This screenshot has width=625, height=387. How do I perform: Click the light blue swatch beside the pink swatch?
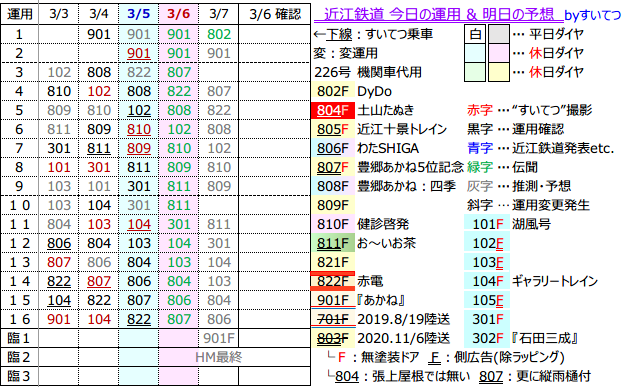475,53
